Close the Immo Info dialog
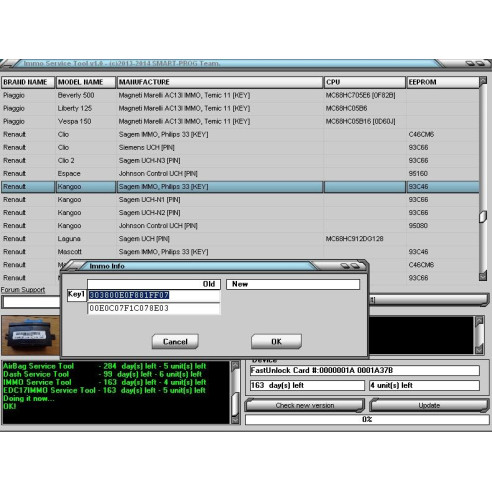Screen dimensions: 492x492 (x=355, y=266)
